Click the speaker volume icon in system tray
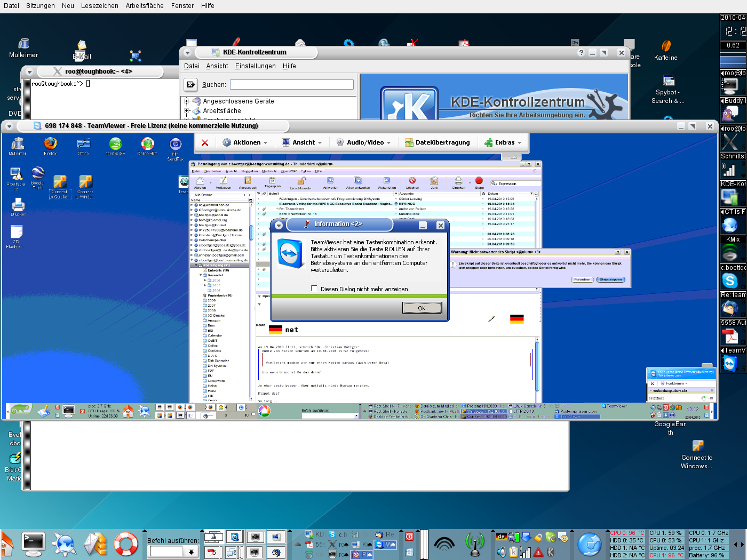 pyautogui.click(x=501, y=552)
